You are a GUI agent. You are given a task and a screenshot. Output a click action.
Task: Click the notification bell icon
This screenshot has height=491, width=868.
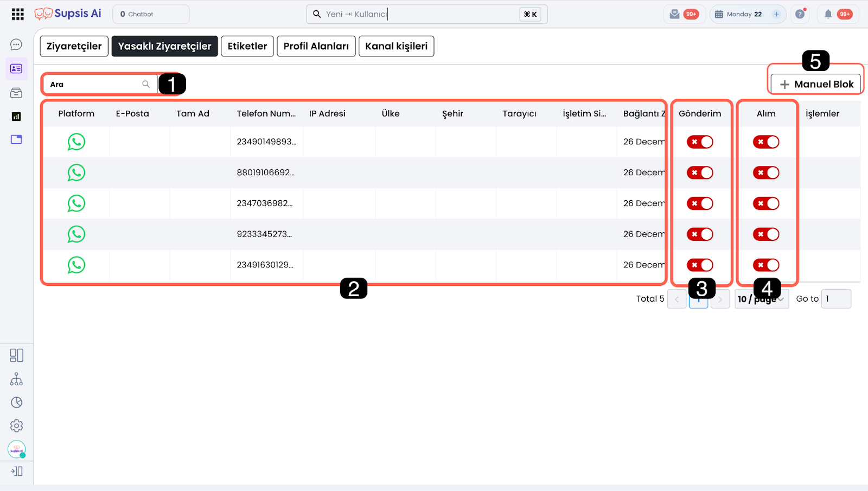pyautogui.click(x=828, y=14)
